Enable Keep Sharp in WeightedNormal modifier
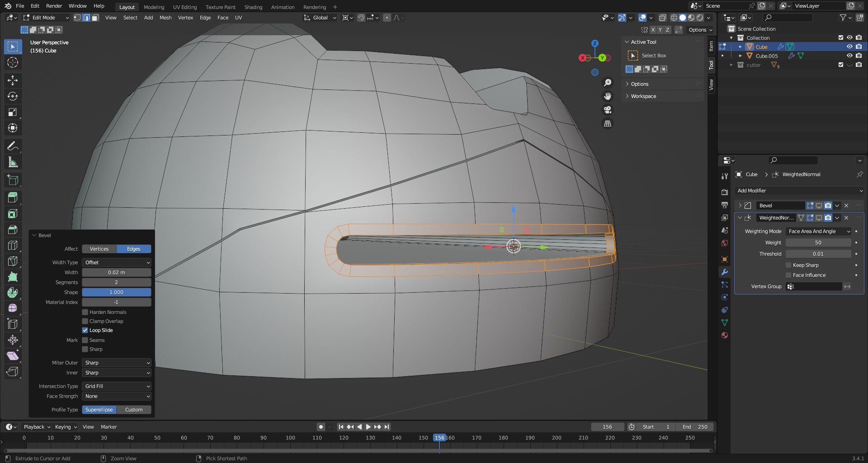 click(788, 265)
